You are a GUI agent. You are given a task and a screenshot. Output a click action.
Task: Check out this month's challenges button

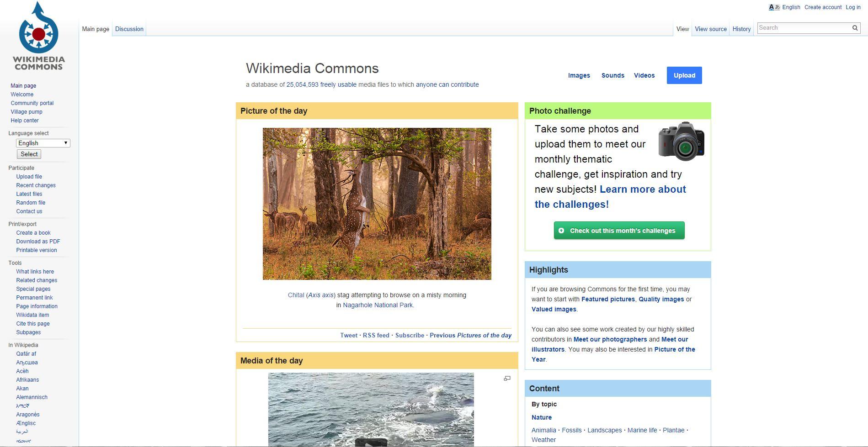619,231
